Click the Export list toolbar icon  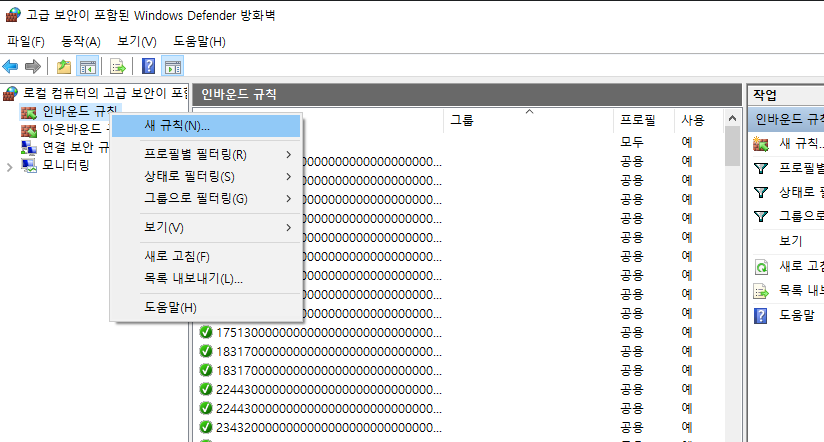click(x=118, y=67)
